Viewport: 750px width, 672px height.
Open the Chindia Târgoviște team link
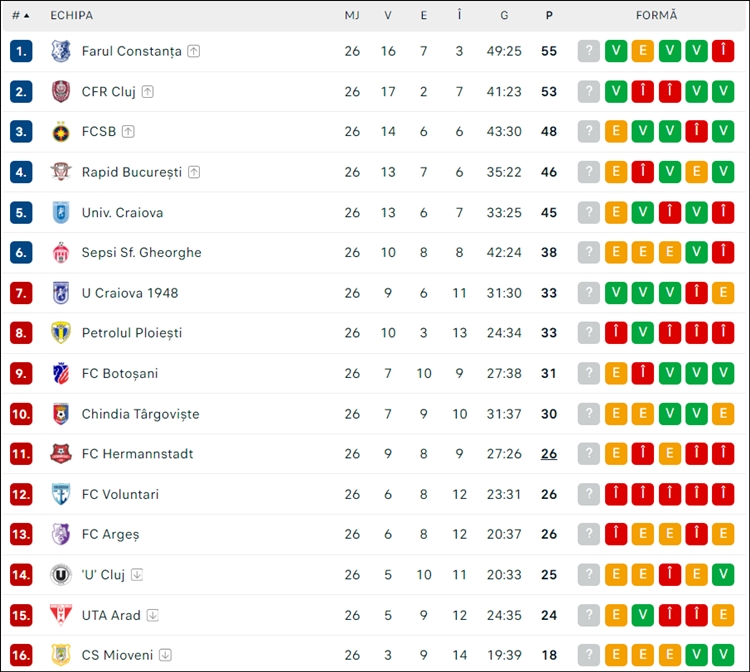[x=141, y=414]
